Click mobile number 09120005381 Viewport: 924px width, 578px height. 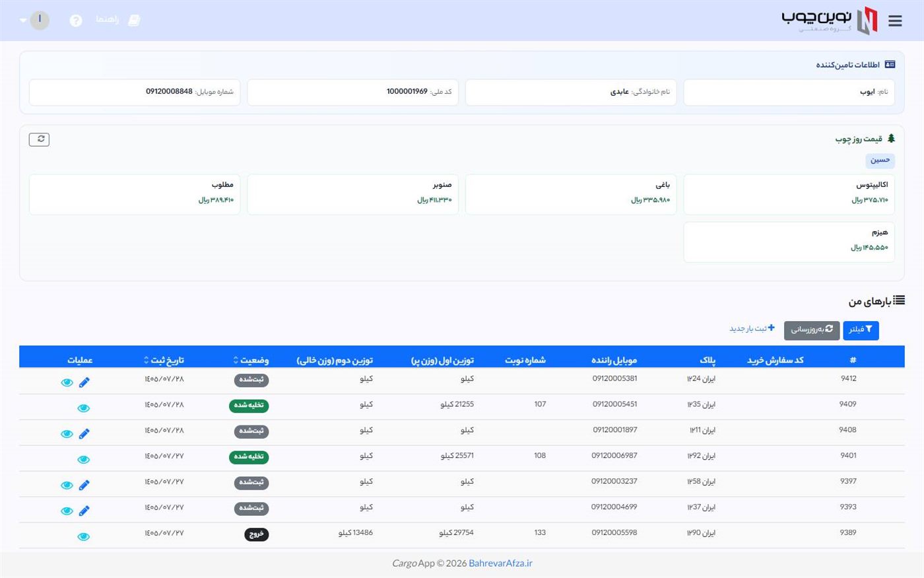click(x=615, y=379)
